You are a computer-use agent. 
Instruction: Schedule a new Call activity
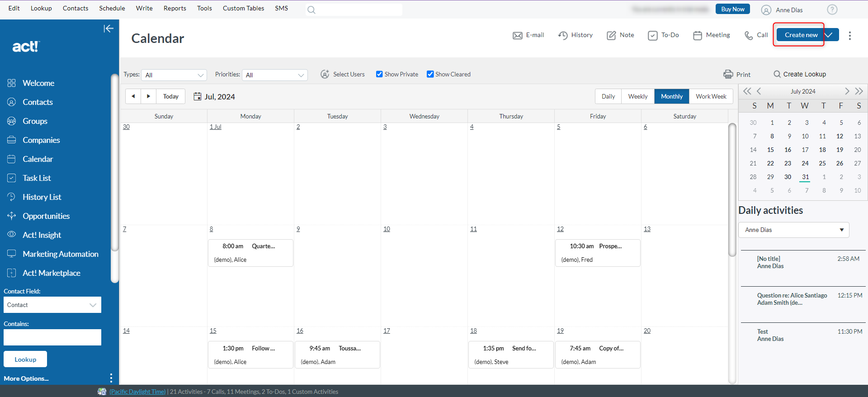pos(756,35)
